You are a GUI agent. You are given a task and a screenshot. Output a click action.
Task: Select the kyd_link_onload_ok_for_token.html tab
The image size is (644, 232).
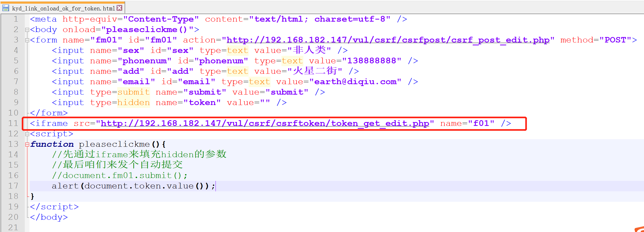(x=63, y=8)
